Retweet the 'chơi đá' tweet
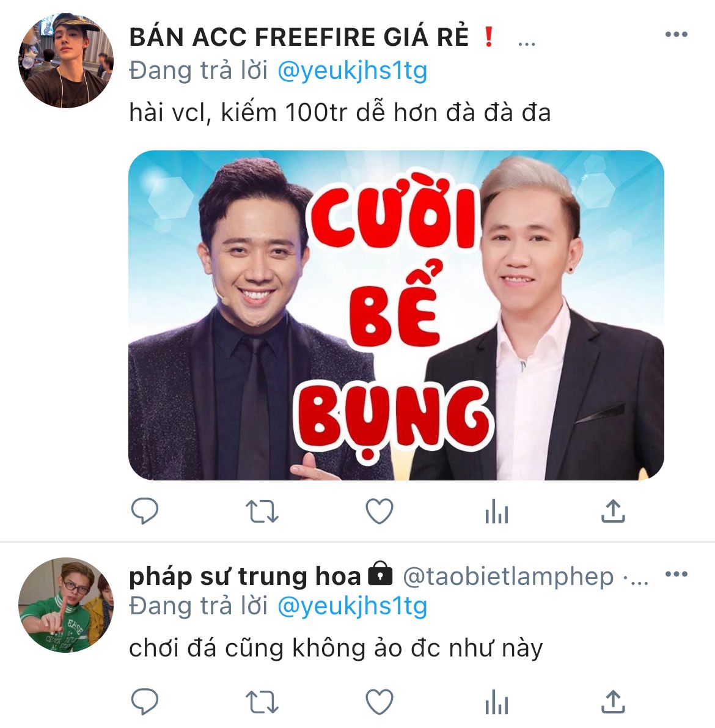 click(x=262, y=701)
